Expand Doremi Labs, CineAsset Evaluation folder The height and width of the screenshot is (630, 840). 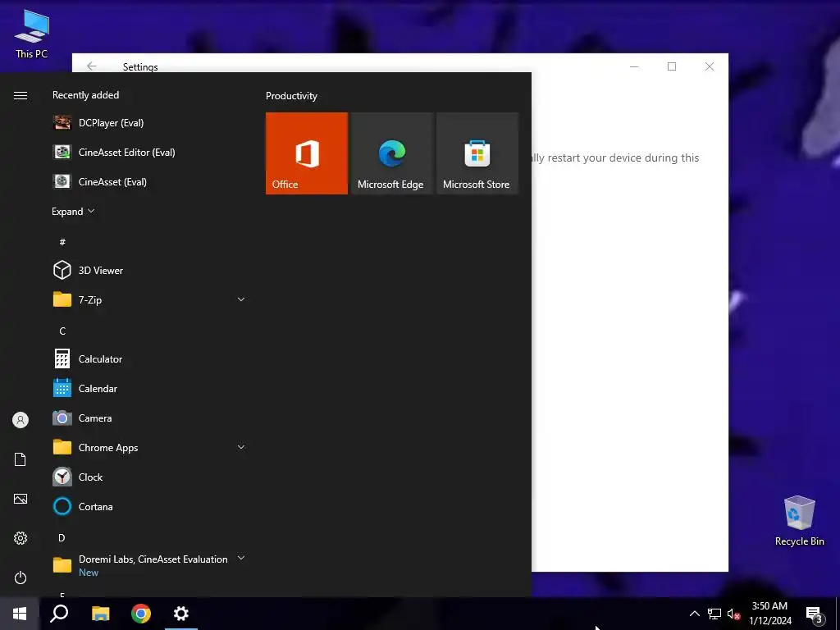pyautogui.click(x=149, y=565)
